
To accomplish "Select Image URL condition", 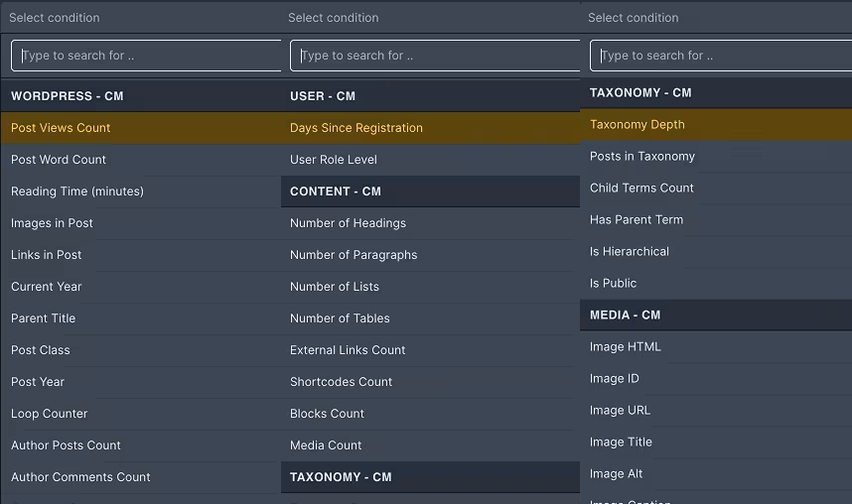I will [716, 411].
